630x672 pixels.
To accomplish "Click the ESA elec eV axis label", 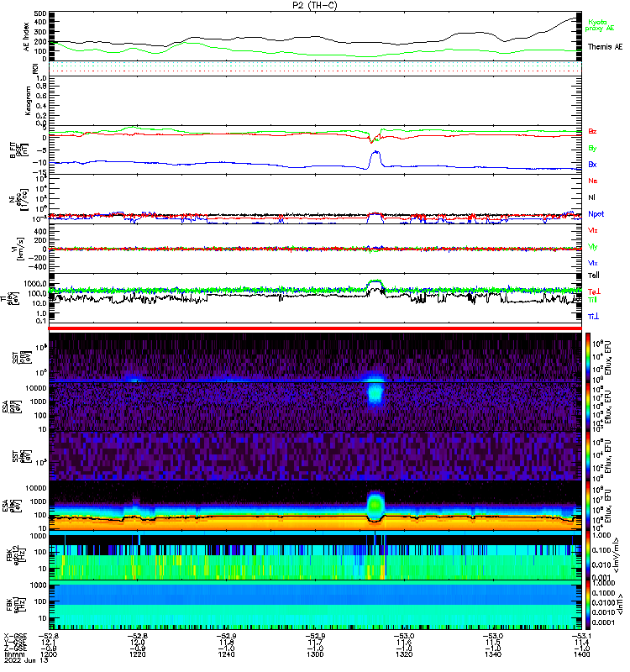I will coord(12,507).
